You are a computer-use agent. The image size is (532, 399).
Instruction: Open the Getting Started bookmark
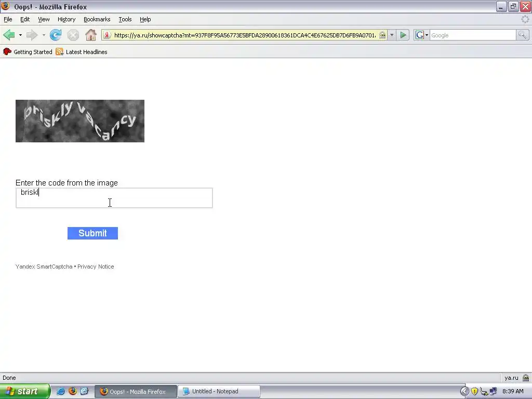click(28, 52)
